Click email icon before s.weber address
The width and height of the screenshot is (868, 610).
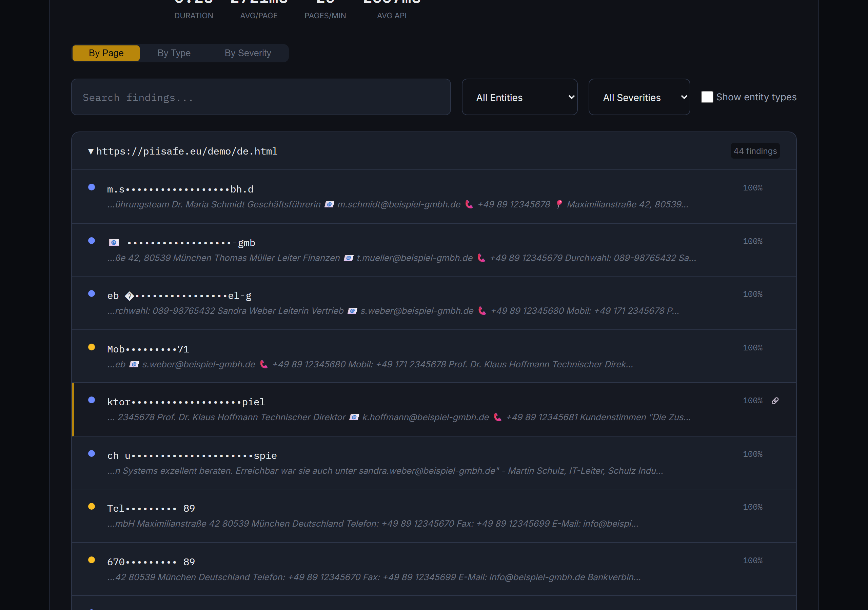tap(352, 311)
